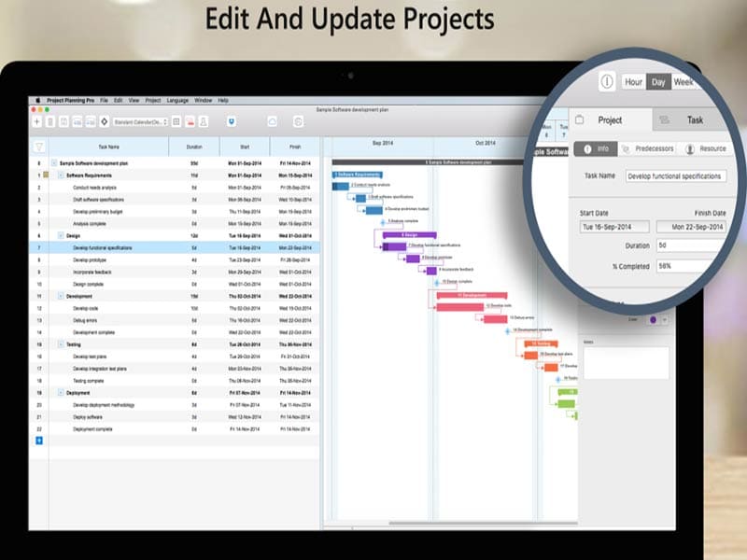Open the PDF export icon
This screenshot has width=747, height=560.
pyautogui.click(x=190, y=120)
